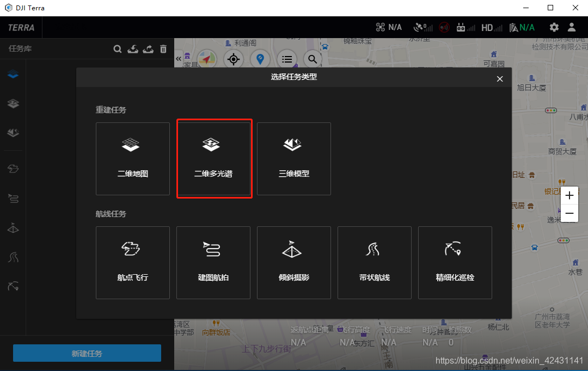The height and width of the screenshot is (371, 588).
Task: Open the HD transmission status indicator
Action: pos(488,27)
